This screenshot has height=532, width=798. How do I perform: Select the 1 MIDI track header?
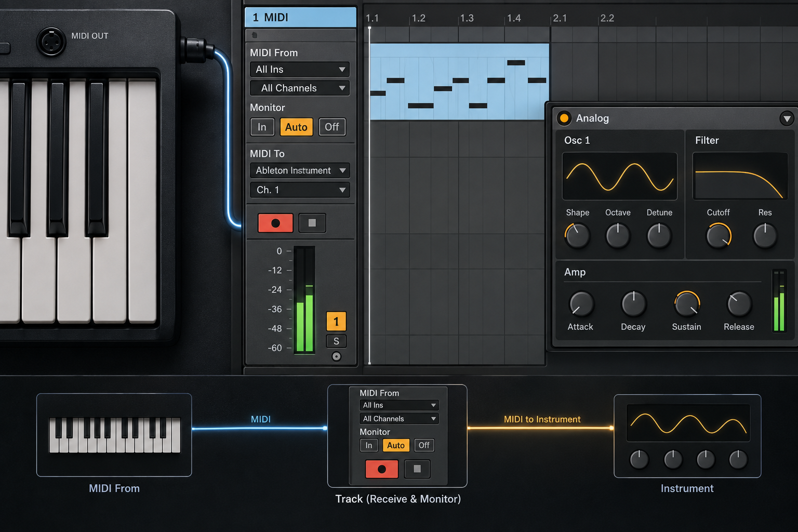point(300,17)
